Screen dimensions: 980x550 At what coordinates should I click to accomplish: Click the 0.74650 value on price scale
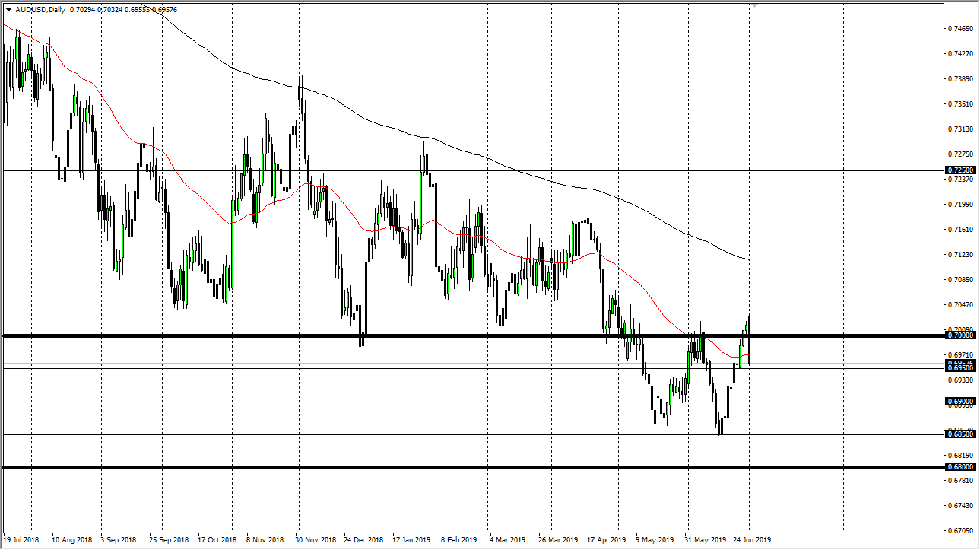[x=959, y=29]
